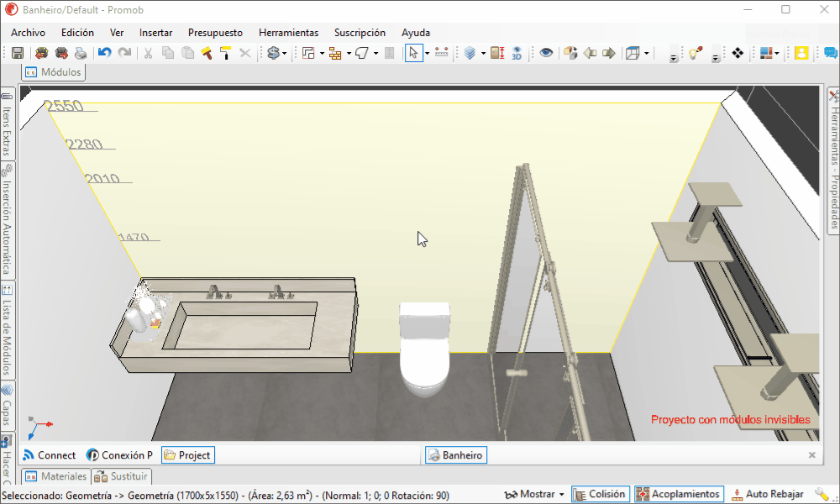Click the Copy icon
This screenshot has height=504, width=840.
point(168,53)
